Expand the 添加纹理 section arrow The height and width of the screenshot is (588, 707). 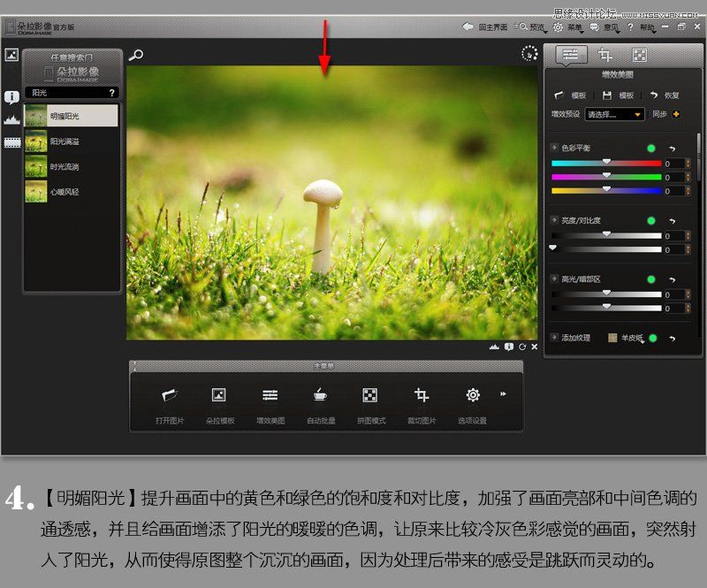click(554, 336)
